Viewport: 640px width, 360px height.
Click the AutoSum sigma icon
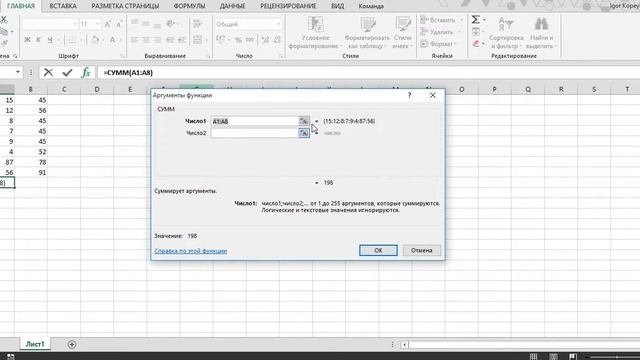coord(476,20)
